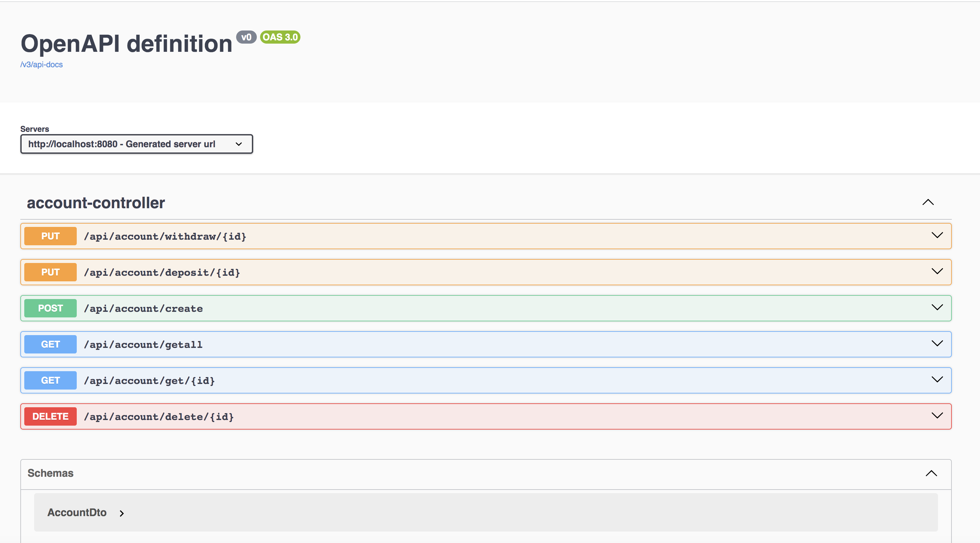980x543 pixels.
Task: Open the Servers dropdown
Action: [x=136, y=144]
